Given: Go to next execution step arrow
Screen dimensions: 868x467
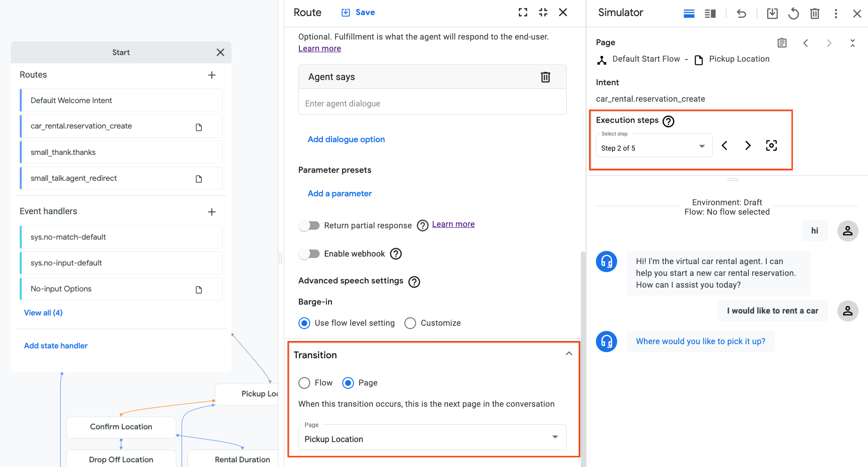Looking at the screenshot, I should click(747, 145).
